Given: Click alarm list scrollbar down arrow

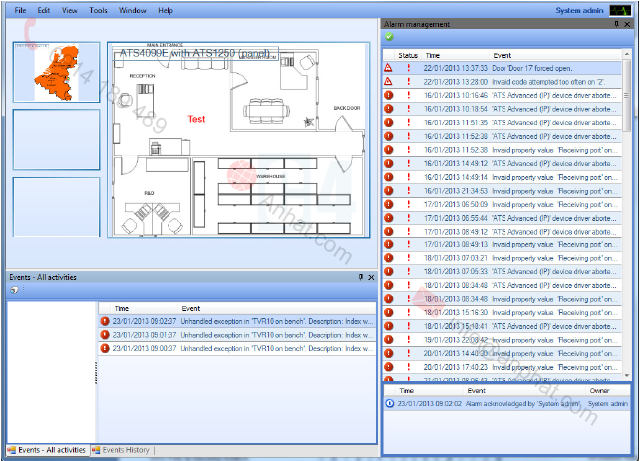Looking at the screenshot, I should pos(627,375).
